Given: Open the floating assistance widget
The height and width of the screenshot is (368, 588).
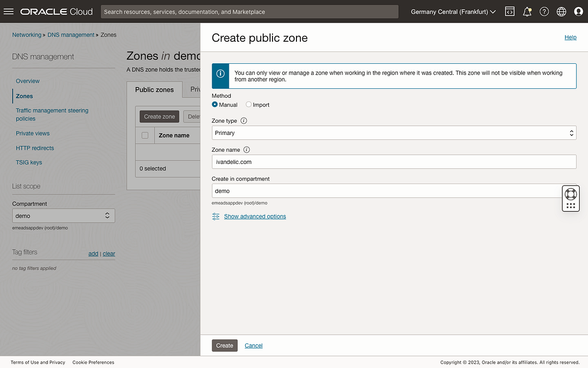Looking at the screenshot, I should coord(570,198).
